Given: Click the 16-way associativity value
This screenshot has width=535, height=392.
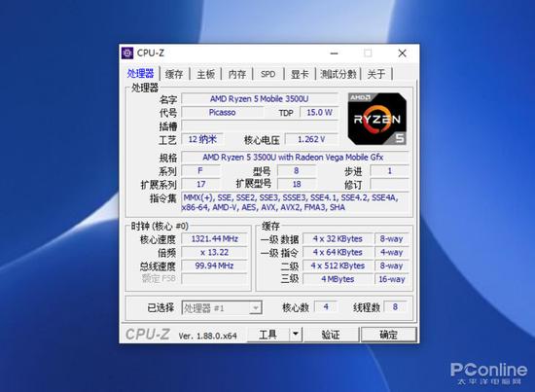Looking at the screenshot, I should pos(391,279).
